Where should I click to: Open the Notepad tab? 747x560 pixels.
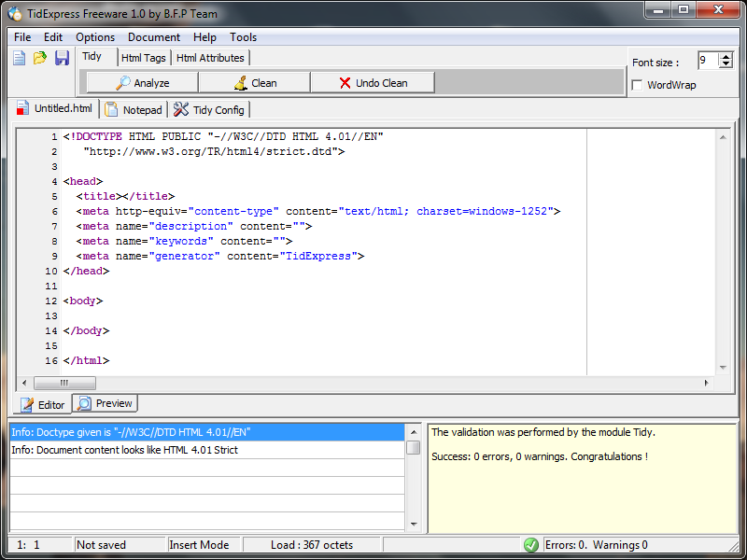pos(134,109)
